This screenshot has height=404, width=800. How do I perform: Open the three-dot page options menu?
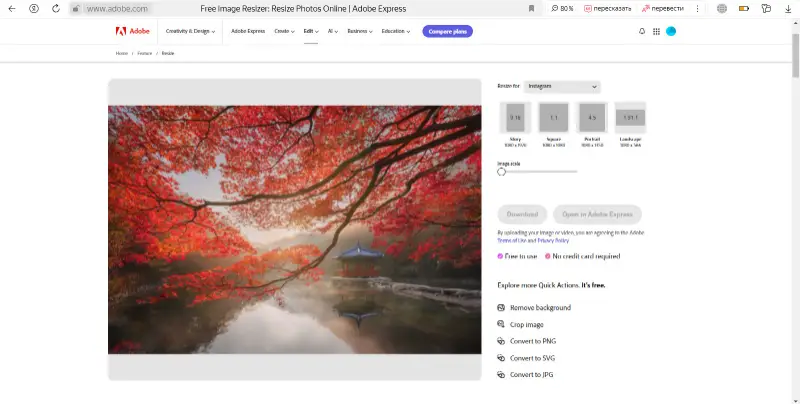[697, 9]
